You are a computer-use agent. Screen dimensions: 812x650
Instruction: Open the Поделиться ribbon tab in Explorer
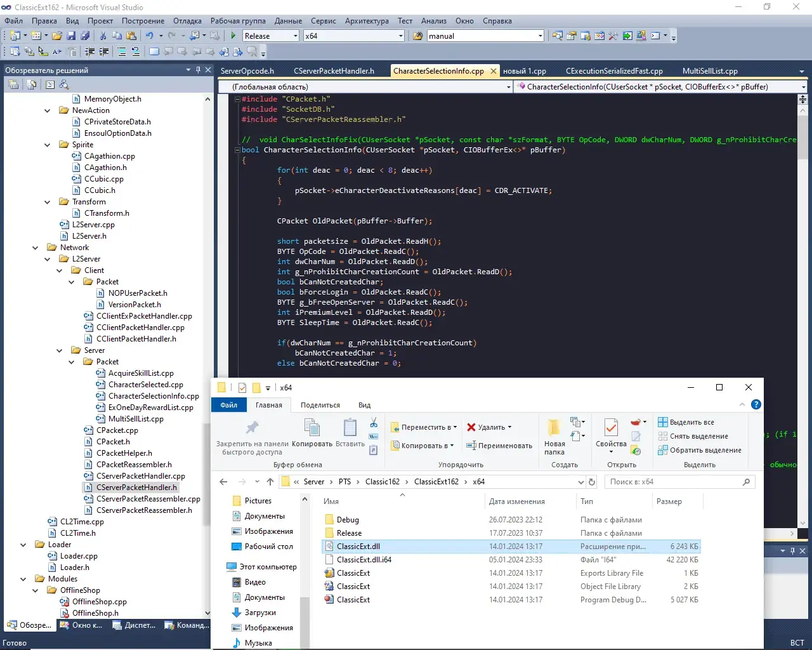click(x=320, y=405)
